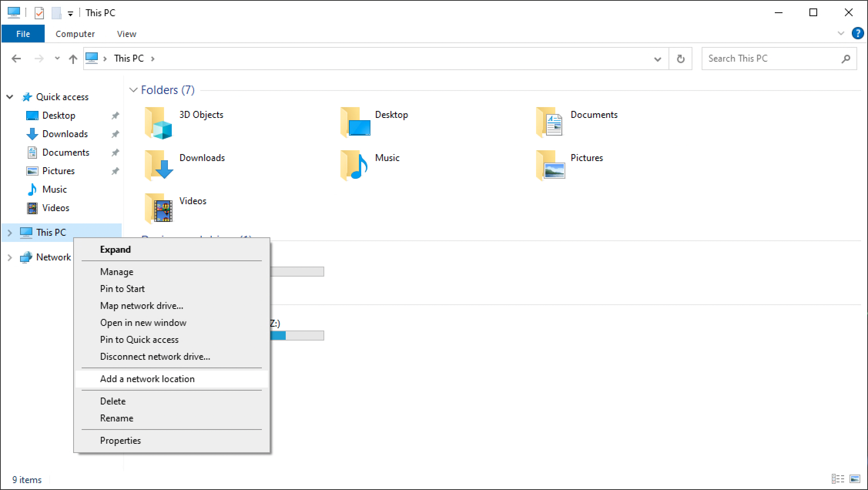Choose Map network drive from context menu
Screen dimensions: 868x490
coord(142,306)
